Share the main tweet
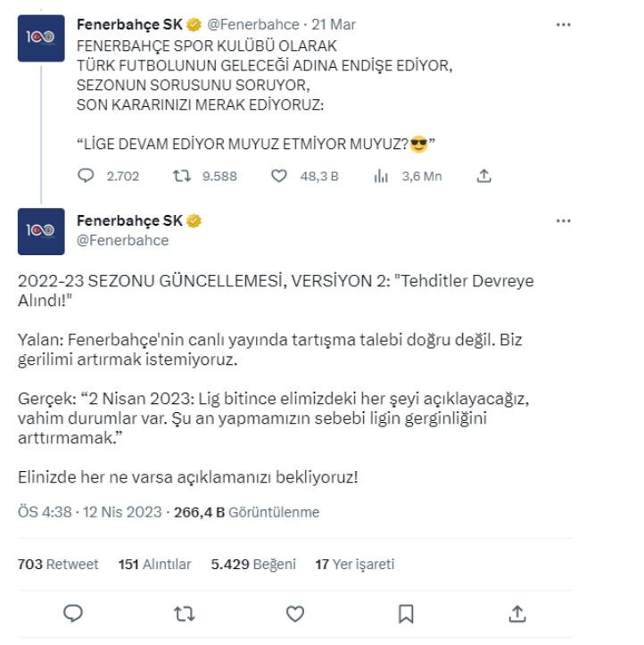Screen dimensions: 644x645 click(x=516, y=613)
